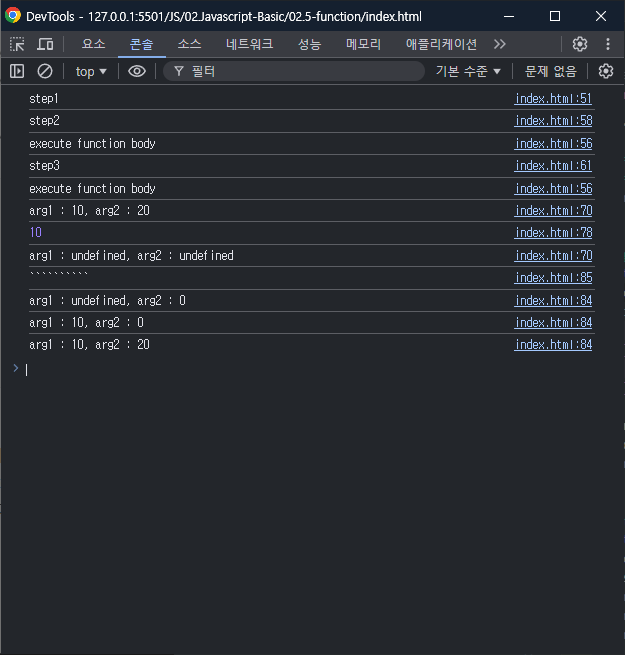Open DevTools settings gear in the tab bar
625x655 pixels.
[580, 44]
